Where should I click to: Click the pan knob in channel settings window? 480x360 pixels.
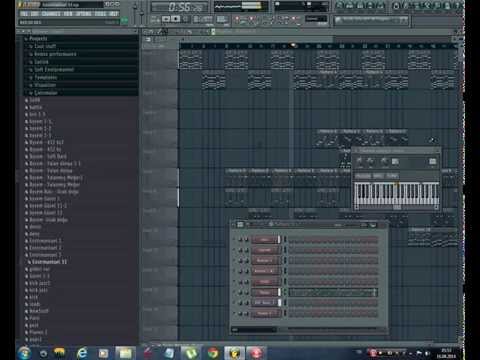point(360,161)
